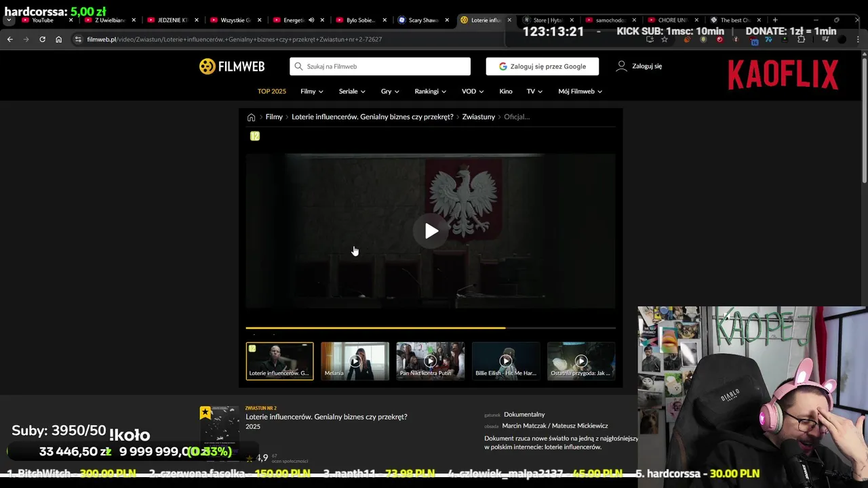Click the magnifier icon in Filmweb search
The height and width of the screenshot is (488, 868).
tap(298, 66)
